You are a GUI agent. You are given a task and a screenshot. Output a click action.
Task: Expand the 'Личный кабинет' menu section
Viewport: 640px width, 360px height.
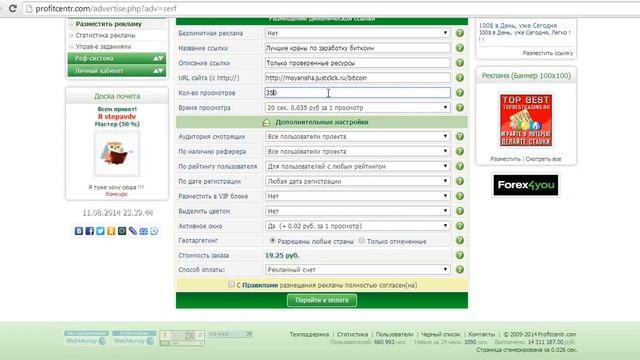117,71
